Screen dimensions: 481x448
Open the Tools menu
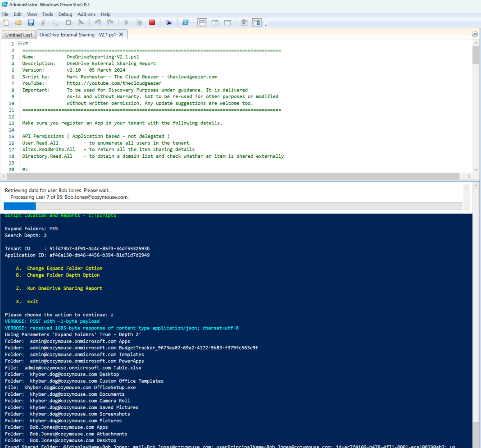[x=48, y=14]
